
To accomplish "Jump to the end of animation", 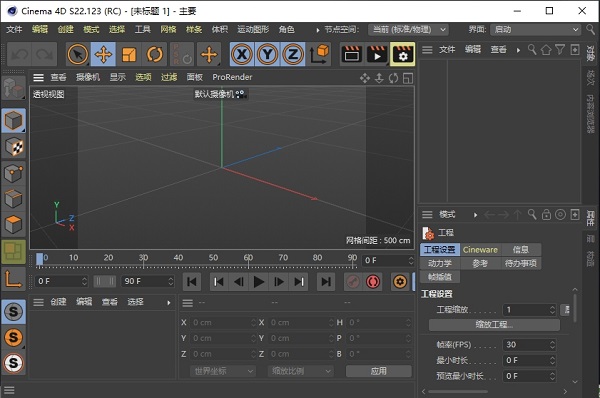I will click(x=326, y=282).
